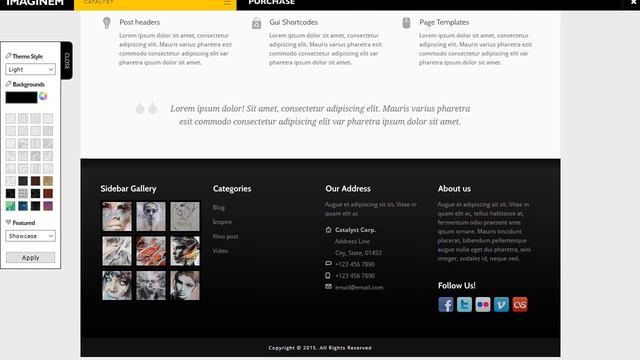The height and width of the screenshot is (360, 640).
Task: Click the Last.fm social icon
Action: (520, 304)
